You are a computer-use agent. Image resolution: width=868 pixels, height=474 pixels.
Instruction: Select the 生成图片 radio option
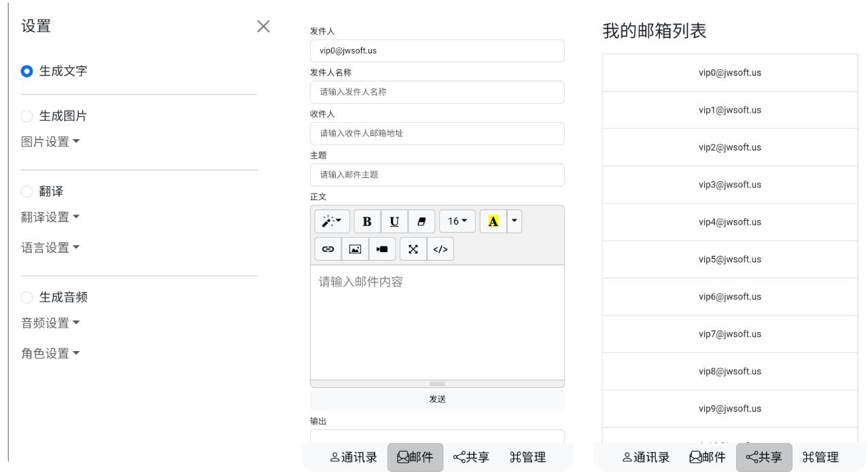pyautogui.click(x=27, y=116)
